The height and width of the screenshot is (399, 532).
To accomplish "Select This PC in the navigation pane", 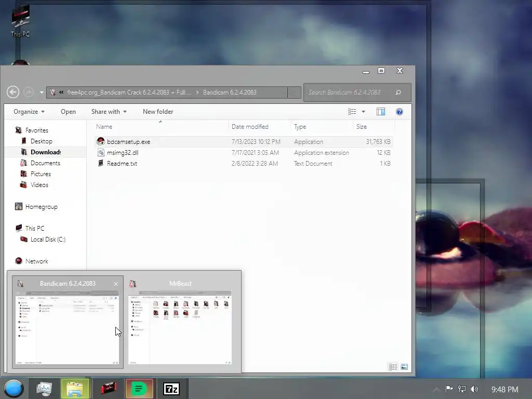I will tap(35, 229).
